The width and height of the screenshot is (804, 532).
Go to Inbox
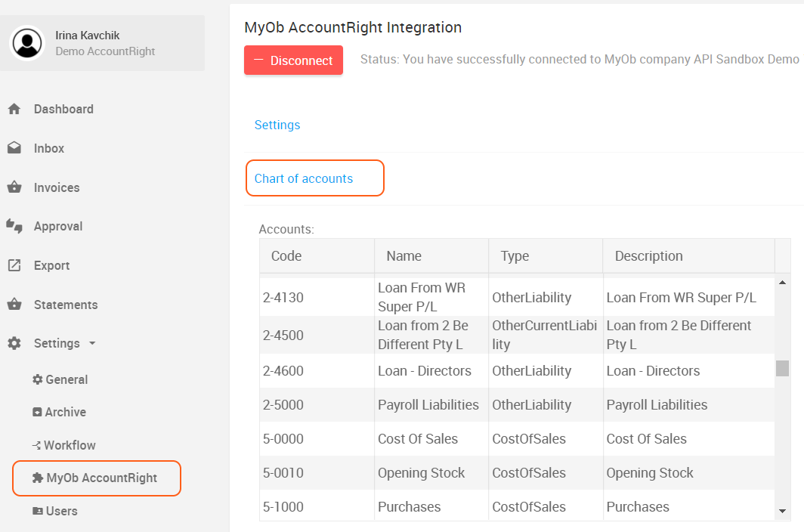pos(49,148)
